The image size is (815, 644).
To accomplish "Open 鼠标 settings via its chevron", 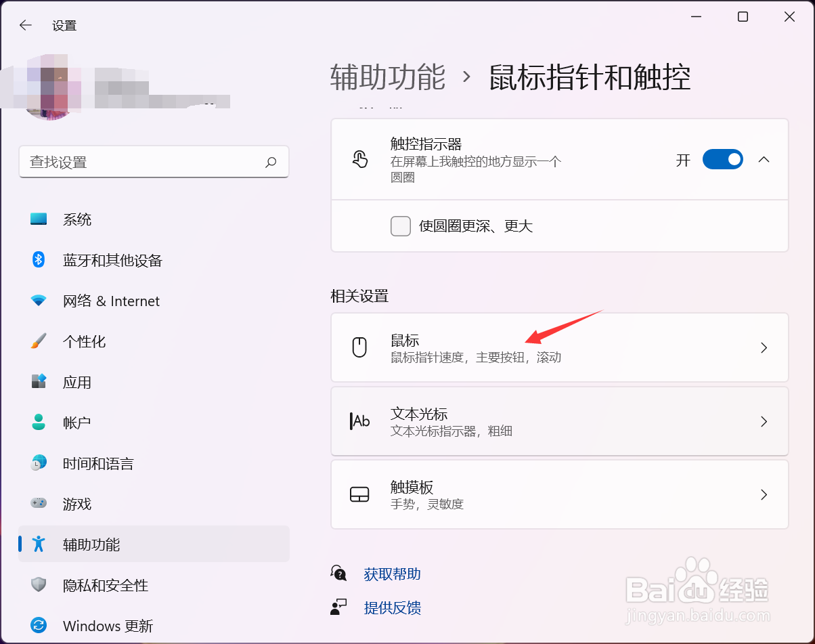I will 764,347.
